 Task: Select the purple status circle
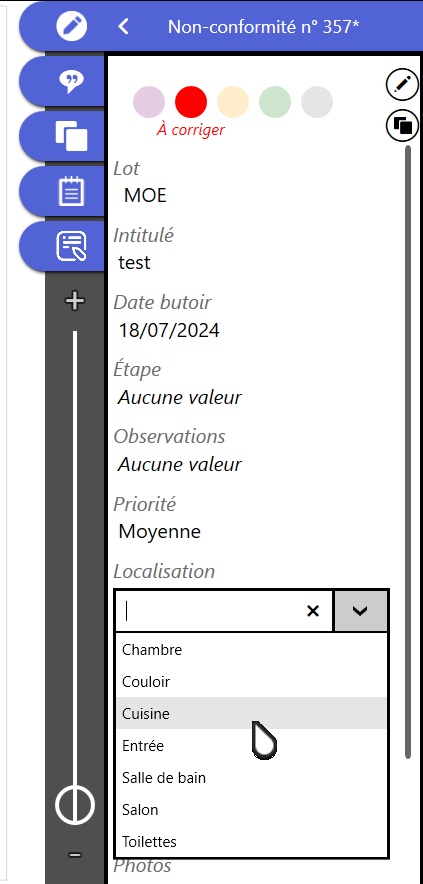tap(149, 102)
